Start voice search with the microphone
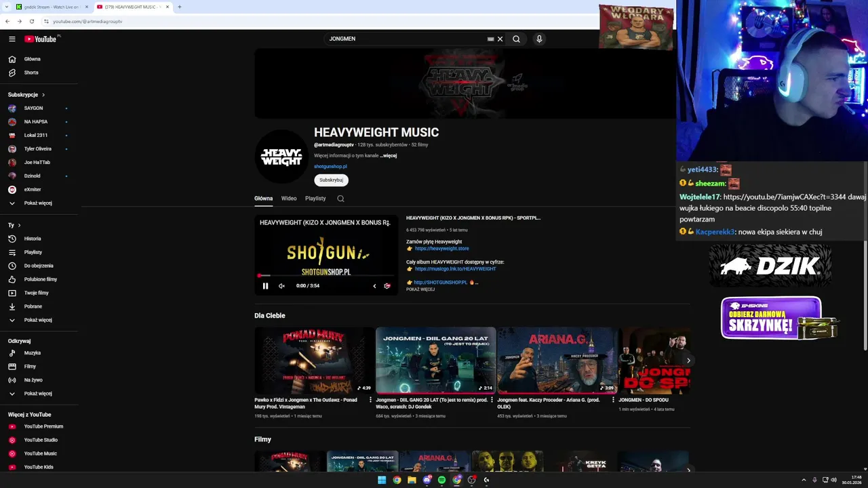This screenshot has width=868, height=488. (x=539, y=39)
